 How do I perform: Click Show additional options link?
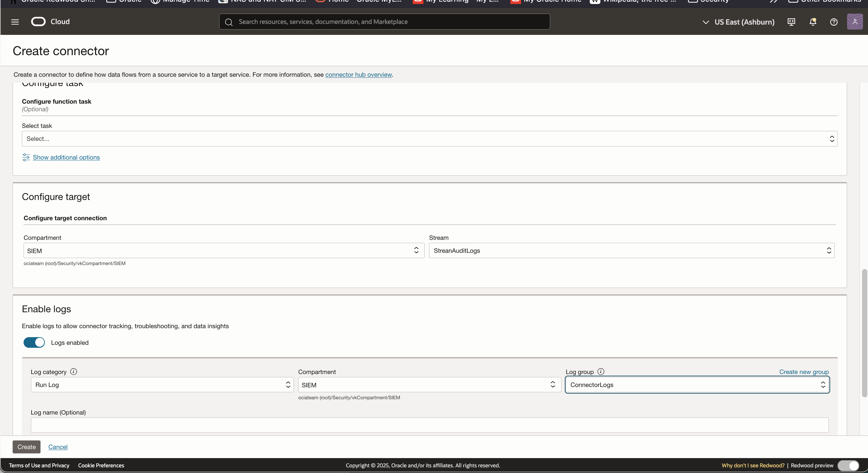tap(66, 157)
